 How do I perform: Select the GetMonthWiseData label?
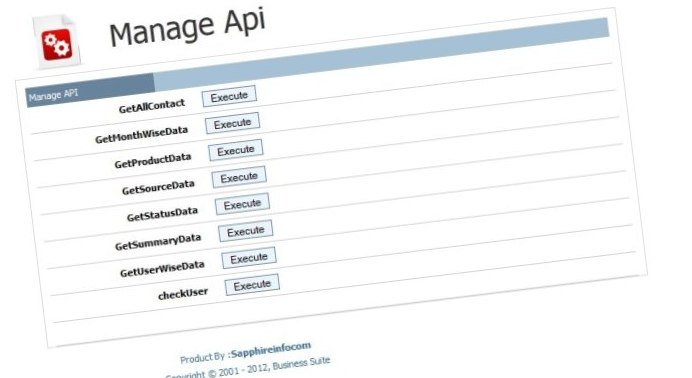[x=141, y=135]
